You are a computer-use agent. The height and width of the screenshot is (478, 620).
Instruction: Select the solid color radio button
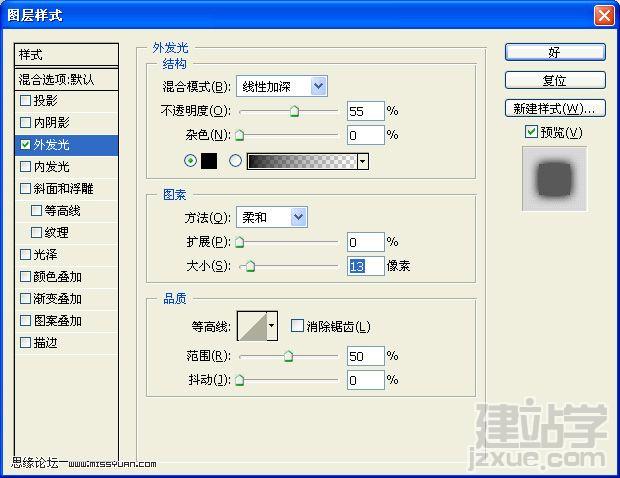[x=191, y=161]
